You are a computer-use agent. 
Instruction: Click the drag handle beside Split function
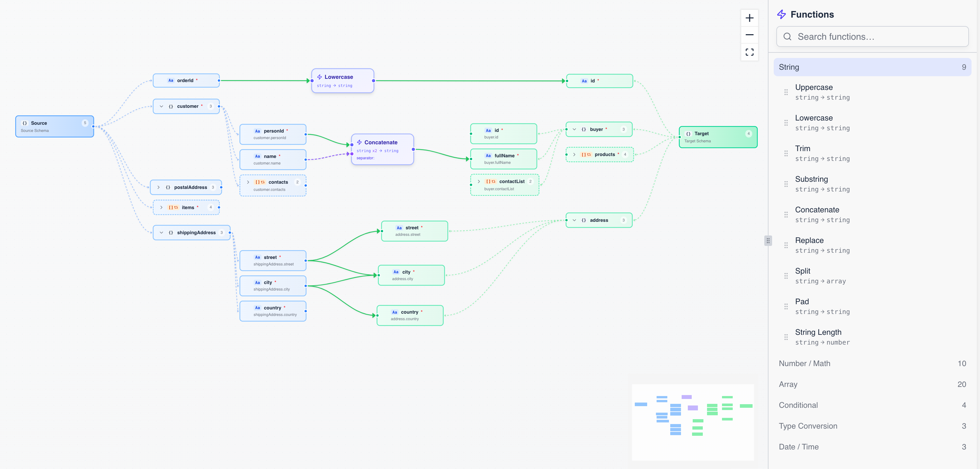coord(786,276)
